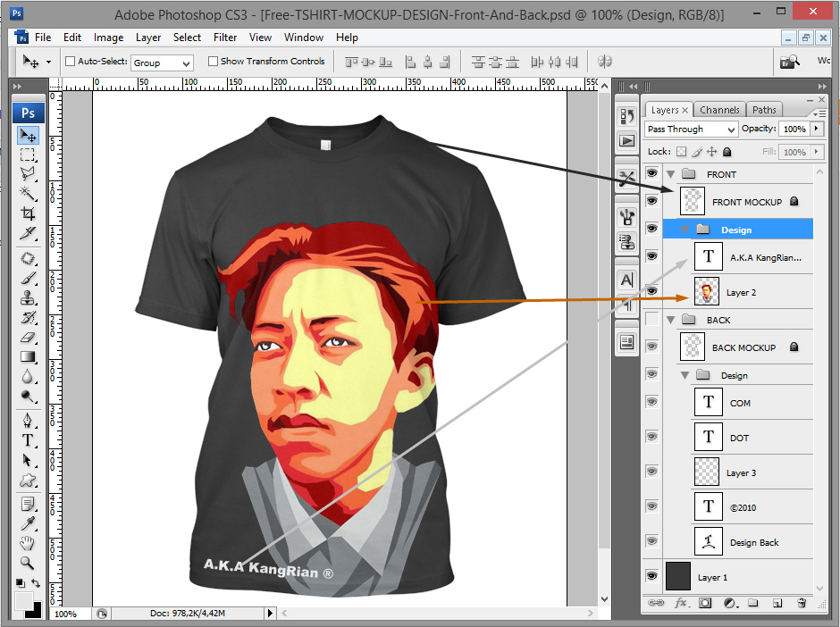The width and height of the screenshot is (840, 627).
Task: Open the Opacity slider arrow
Action: pos(817,129)
